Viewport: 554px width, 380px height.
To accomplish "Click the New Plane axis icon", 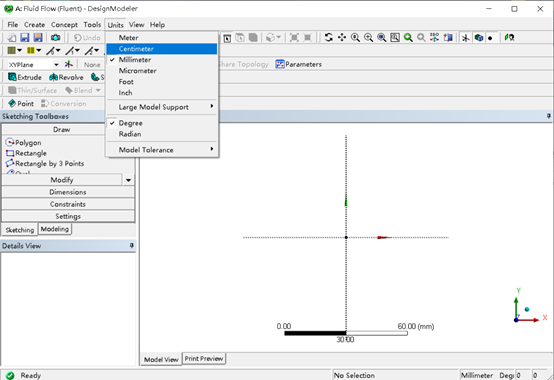I will (69, 64).
